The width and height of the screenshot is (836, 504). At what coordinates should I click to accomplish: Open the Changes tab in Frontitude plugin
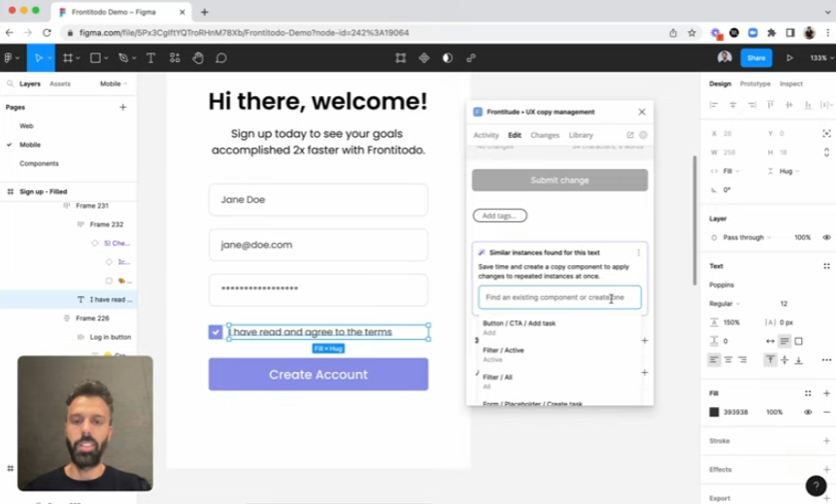click(x=545, y=135)
